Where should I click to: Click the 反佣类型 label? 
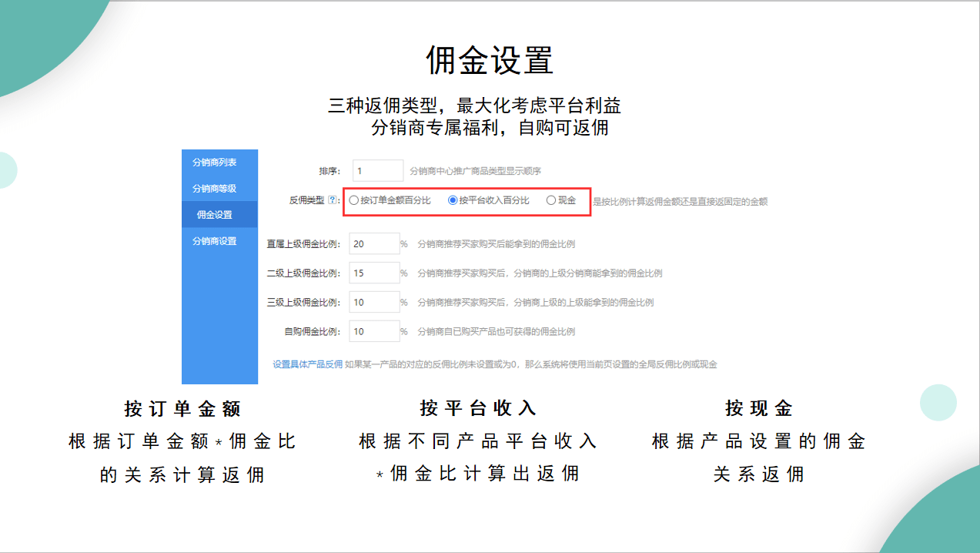point(306,200)
